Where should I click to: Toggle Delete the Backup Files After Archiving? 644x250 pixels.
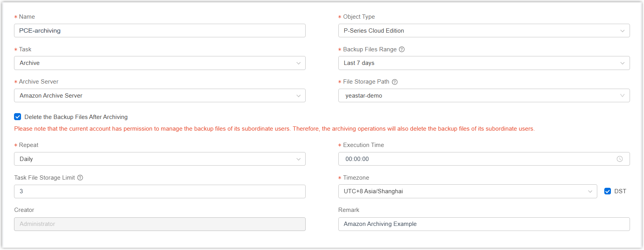(18, 117)
